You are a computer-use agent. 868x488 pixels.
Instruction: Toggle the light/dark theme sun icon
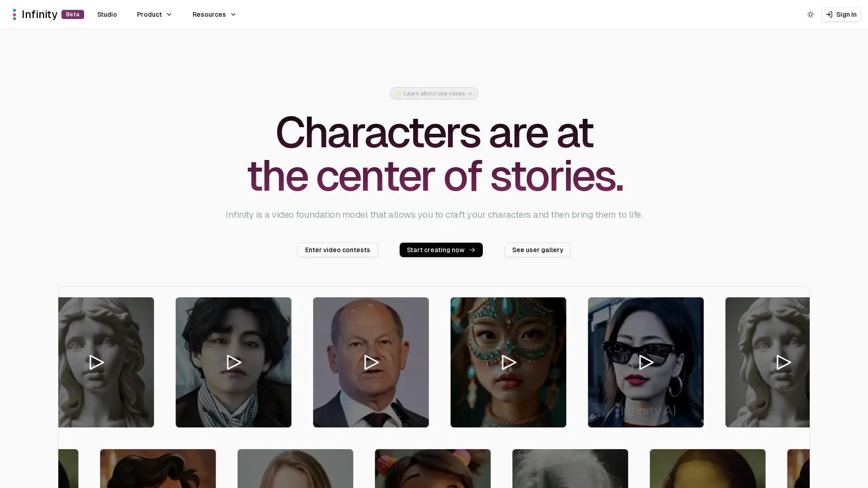point(811,14)
